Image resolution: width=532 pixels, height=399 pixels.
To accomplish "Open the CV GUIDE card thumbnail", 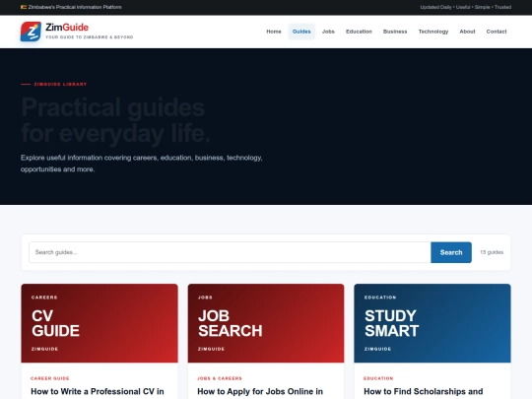I will (100, 323).
